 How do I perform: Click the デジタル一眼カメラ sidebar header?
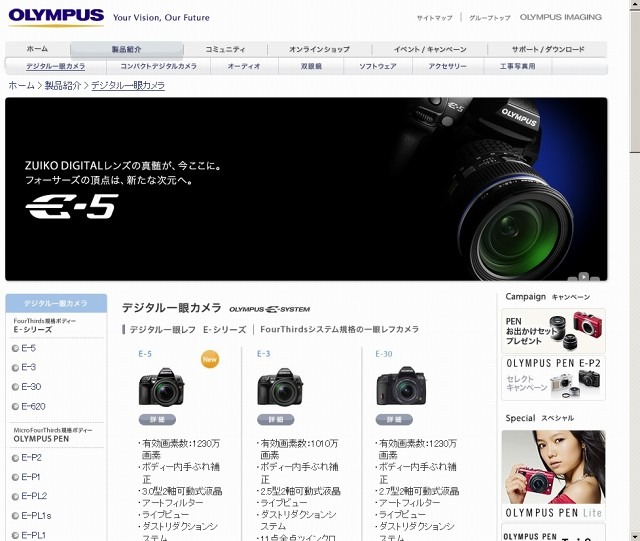56,303
